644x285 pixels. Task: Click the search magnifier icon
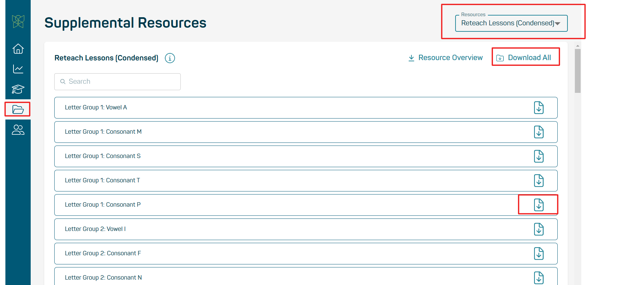pos(63,81)
